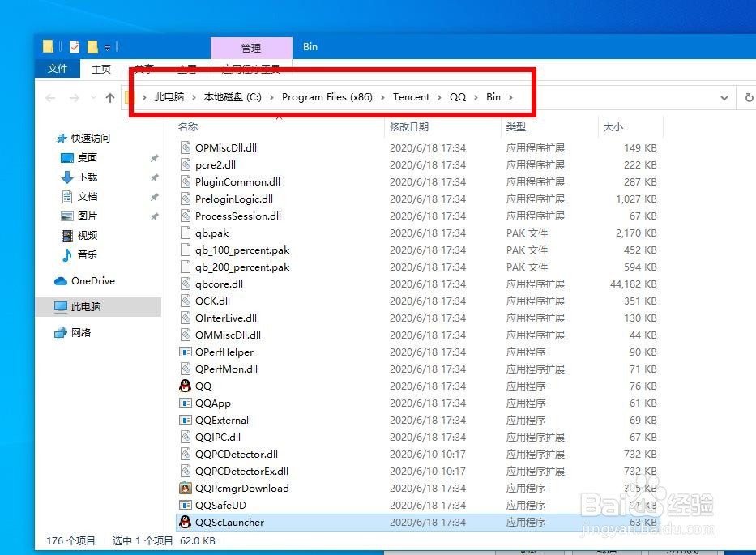Navigate to Program Files (x86) breadcrumb
This screenshot has width=756, height=555.
click(x=327, y=97)
